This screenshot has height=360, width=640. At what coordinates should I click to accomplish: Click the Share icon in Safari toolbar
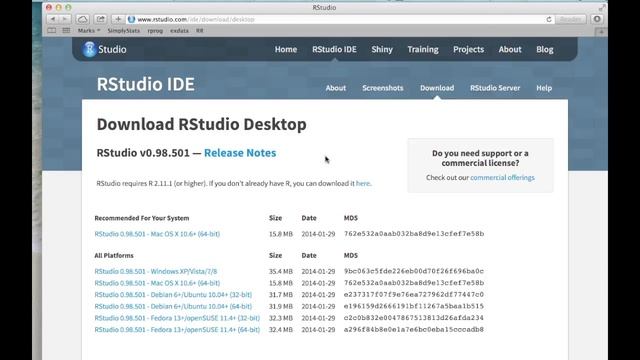(100, 19)
